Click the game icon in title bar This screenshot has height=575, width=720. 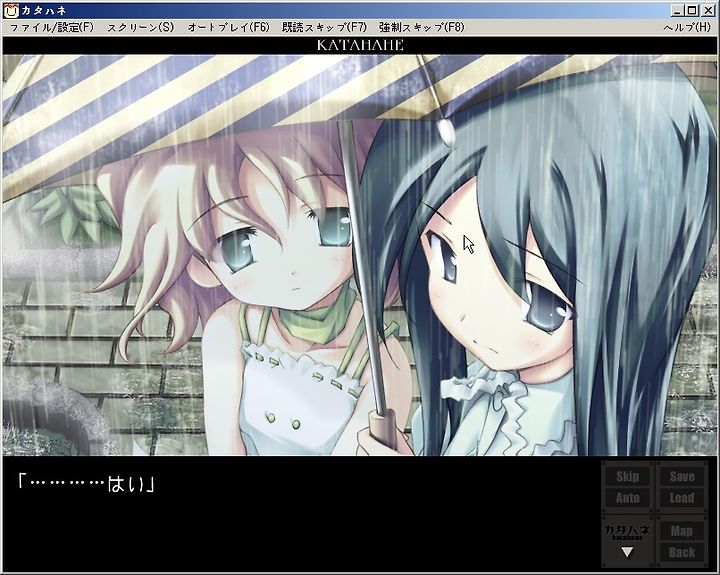pos(11,11)
